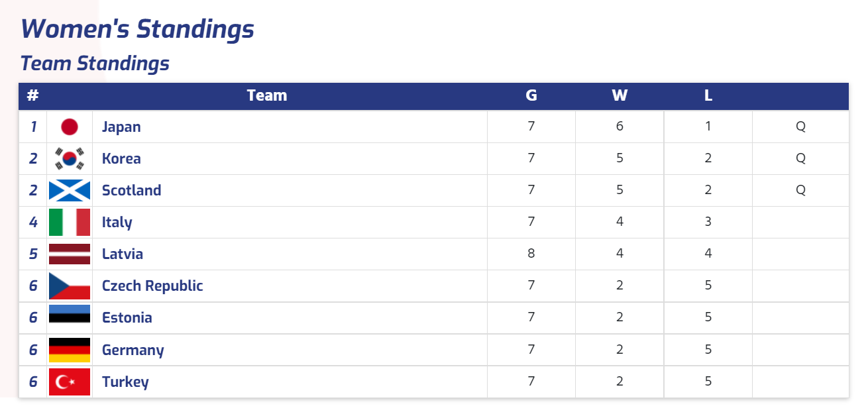868x420 pixels.
Task: Click the Korea flag icon
Action: (70, 158)
